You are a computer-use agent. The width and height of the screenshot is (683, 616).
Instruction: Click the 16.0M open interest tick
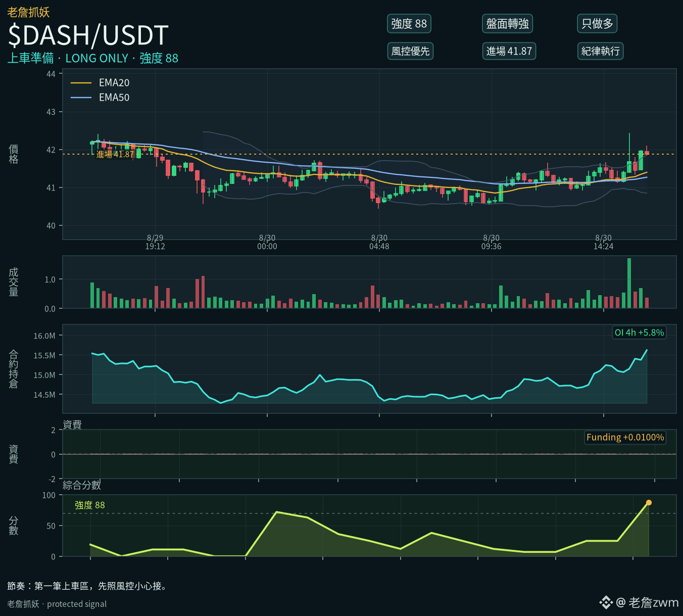click(44, 336)
